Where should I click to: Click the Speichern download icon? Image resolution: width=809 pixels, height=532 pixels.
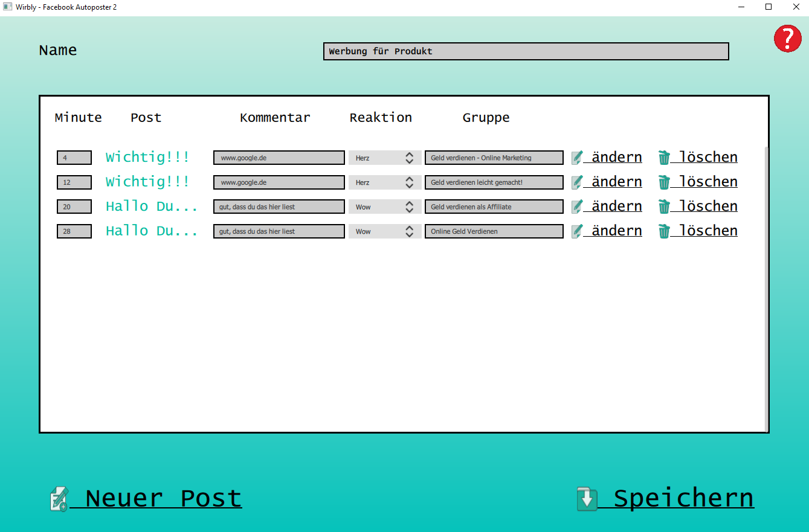click(x=587, y=499)
